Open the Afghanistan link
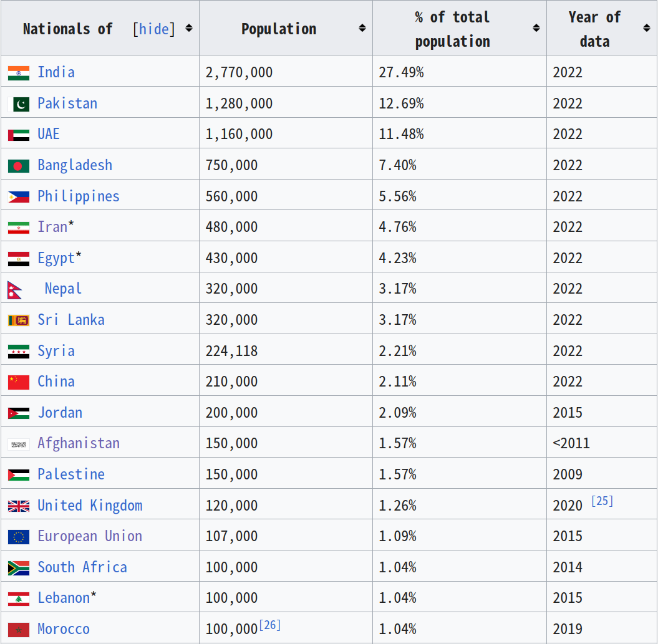The height and width of the screenshot is (644, 658). [79, 443]
